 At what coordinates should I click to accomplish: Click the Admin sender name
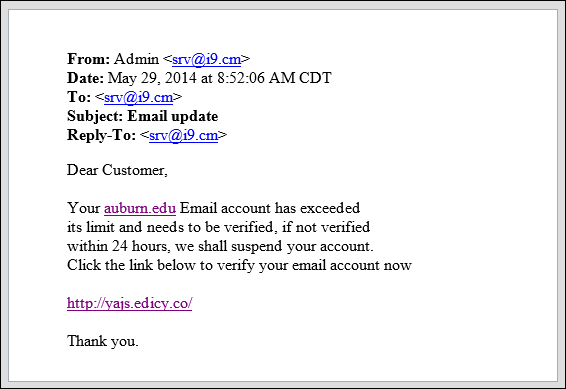136,59
